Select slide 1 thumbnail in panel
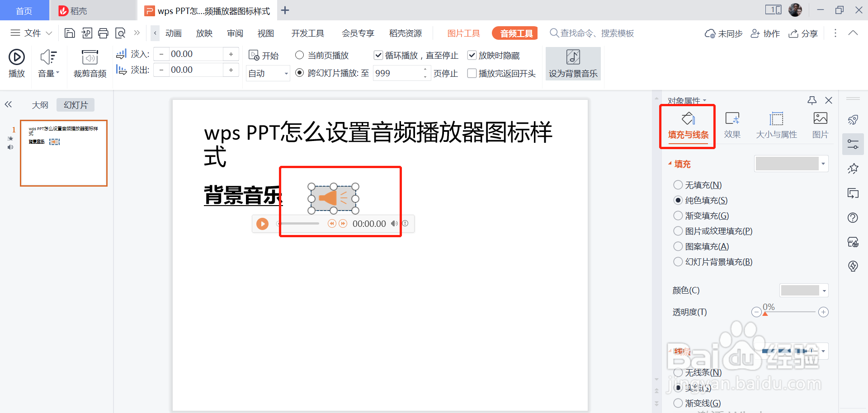 point(64,153)
